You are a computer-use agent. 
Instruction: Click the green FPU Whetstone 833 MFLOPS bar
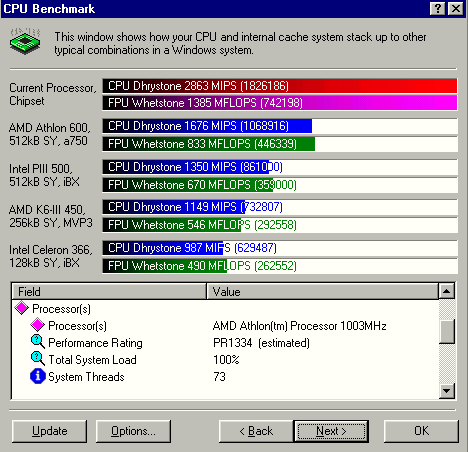point(209,144)
